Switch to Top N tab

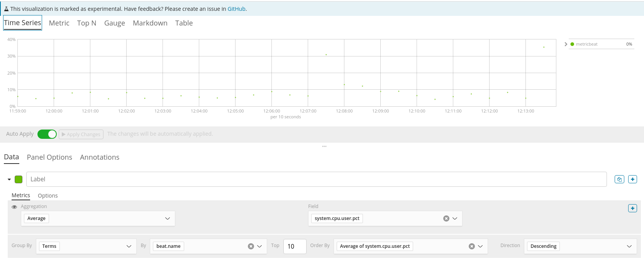pos(86,23)
